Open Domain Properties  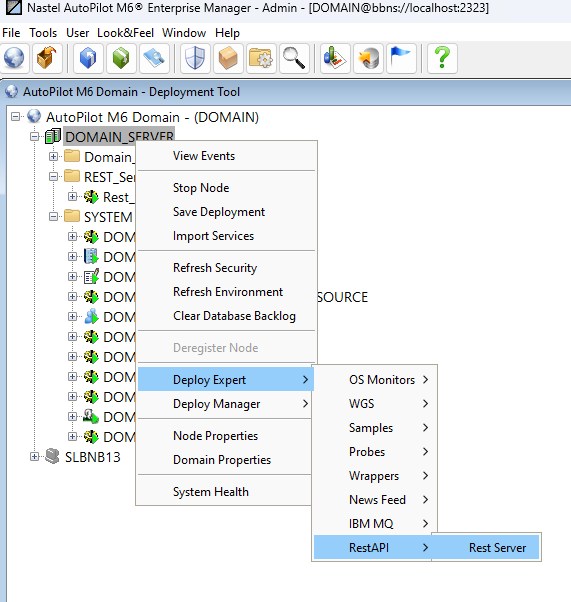click(225, 460)
